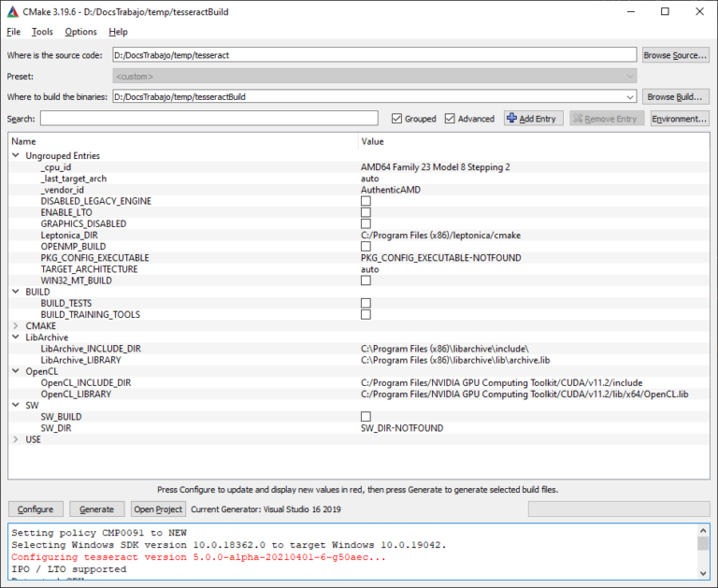Click the red Configuring tesseract log line
The height and width of the screenshot is (588, 718).
pyautogui.click(x=198, y=557)
